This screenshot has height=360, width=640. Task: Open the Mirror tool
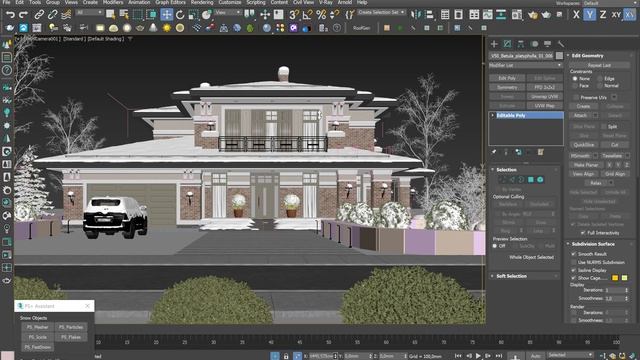[x=416, y=15]
